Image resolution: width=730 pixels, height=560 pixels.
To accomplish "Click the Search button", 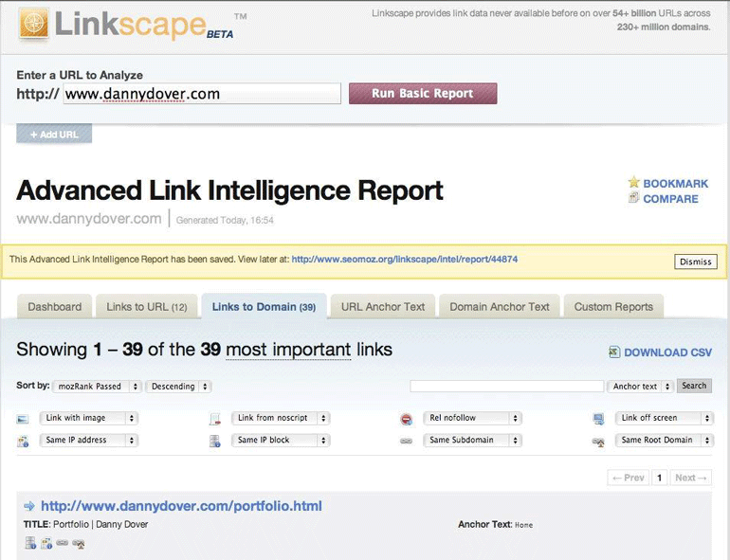I will pos(694,386).
